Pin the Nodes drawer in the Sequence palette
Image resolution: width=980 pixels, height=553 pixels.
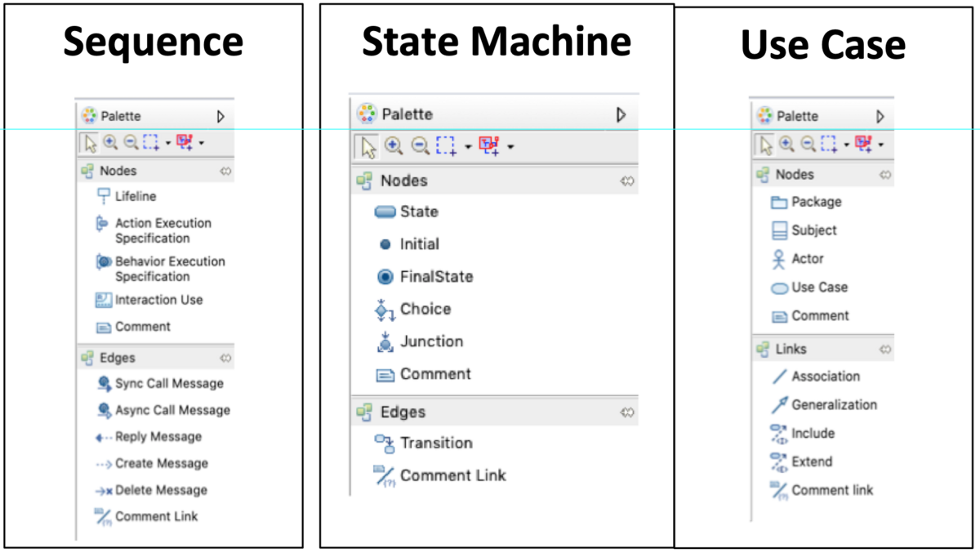click(x=227, y=171)
